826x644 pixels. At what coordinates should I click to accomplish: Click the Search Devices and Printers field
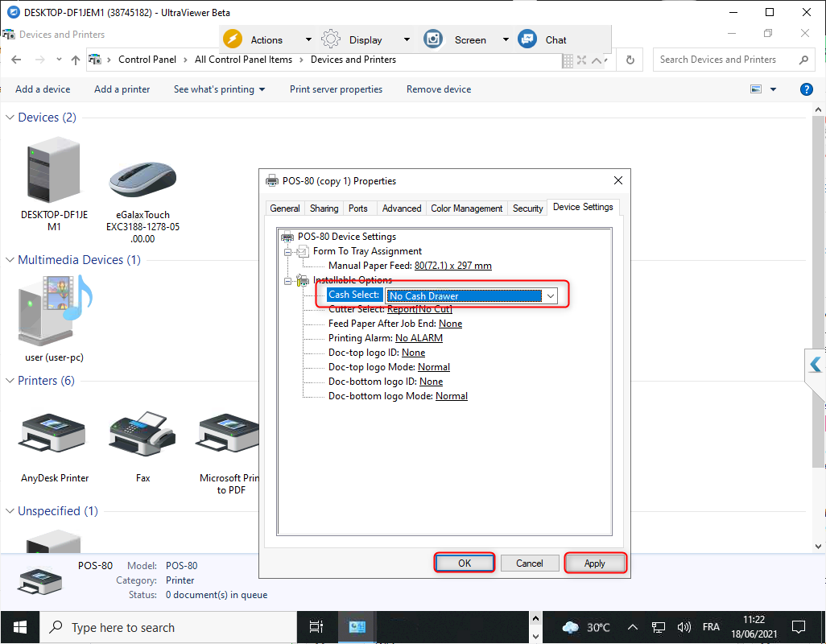click(733, 60)
